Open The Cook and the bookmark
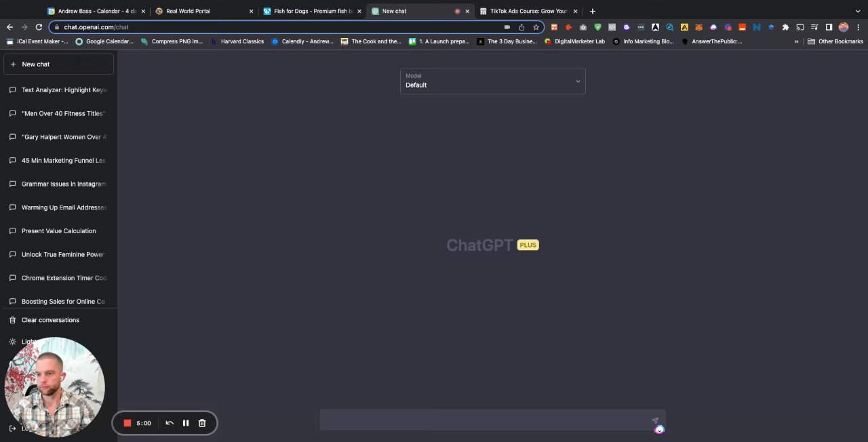 click(371, 41)
